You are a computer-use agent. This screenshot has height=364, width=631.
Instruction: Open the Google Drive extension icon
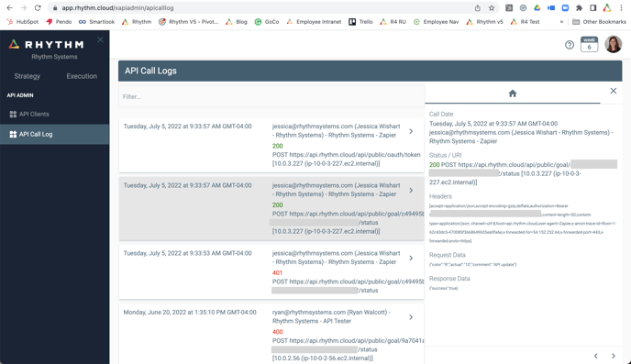point(537,7)
